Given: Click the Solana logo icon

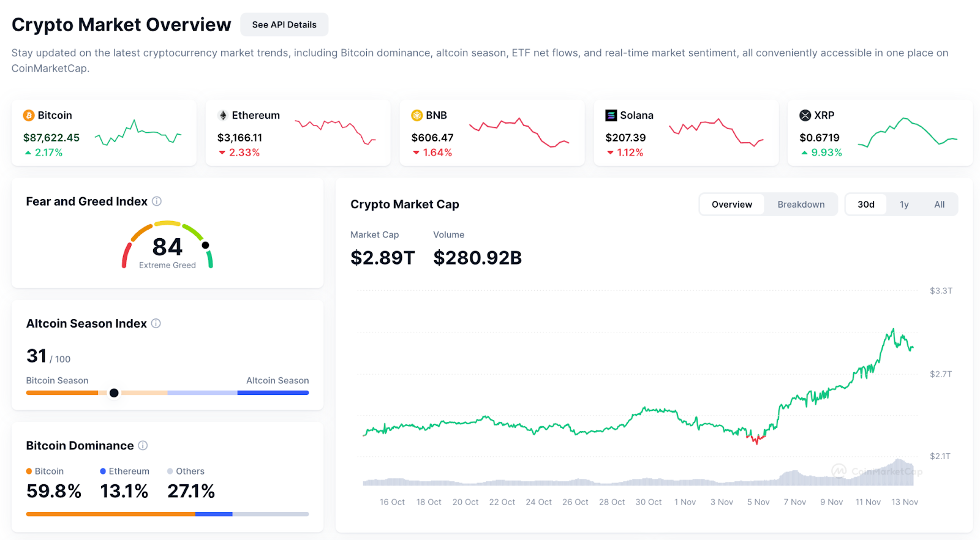Looking at the screenshot, I should [x=611, y=115].
